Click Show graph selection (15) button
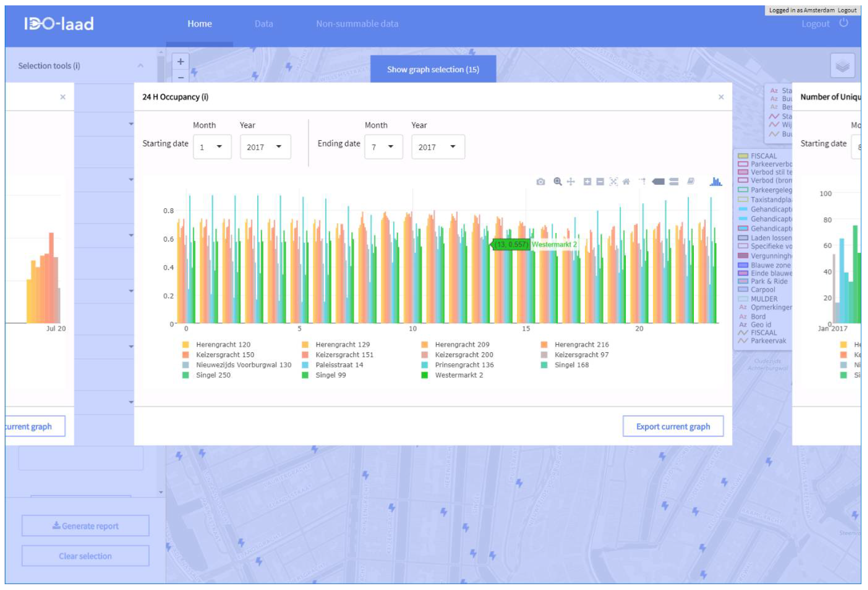The image size is (868, 590). click(433, 69)
